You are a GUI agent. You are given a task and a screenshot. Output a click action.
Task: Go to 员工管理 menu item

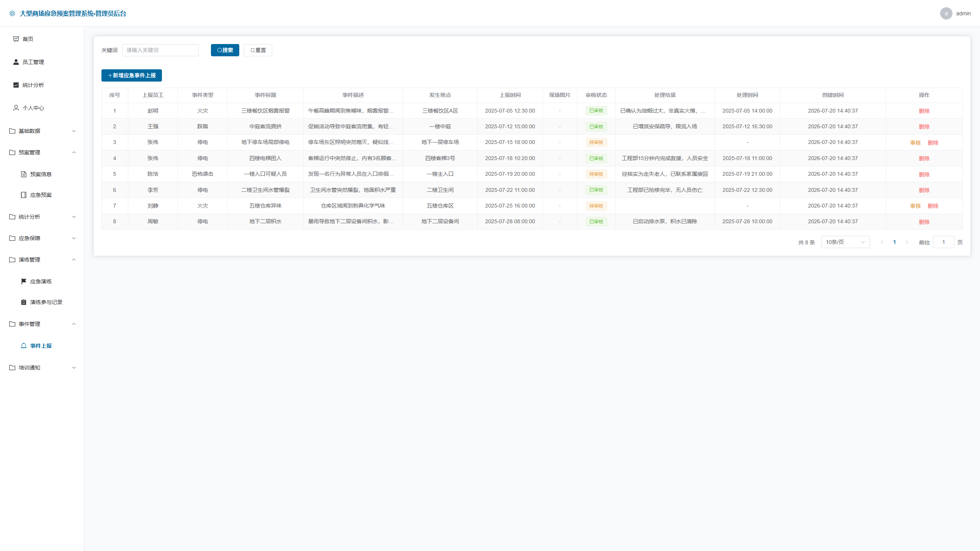(42, 62)
